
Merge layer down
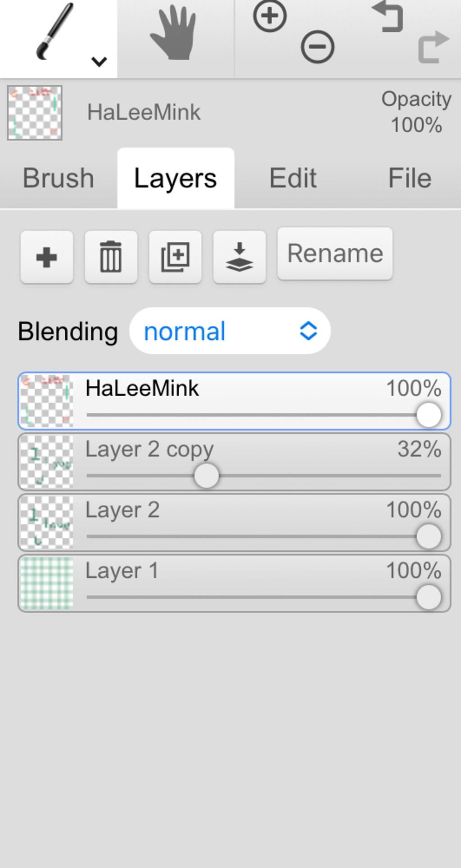tap(240, 258)
